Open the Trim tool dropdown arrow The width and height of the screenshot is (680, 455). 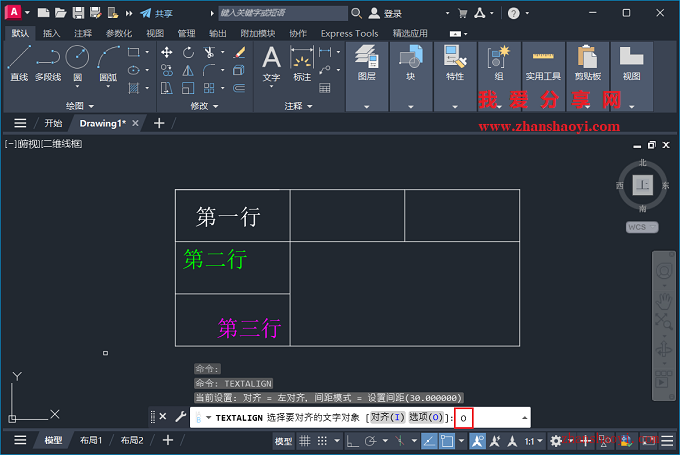pyautogui.click(x=222, y=52)
